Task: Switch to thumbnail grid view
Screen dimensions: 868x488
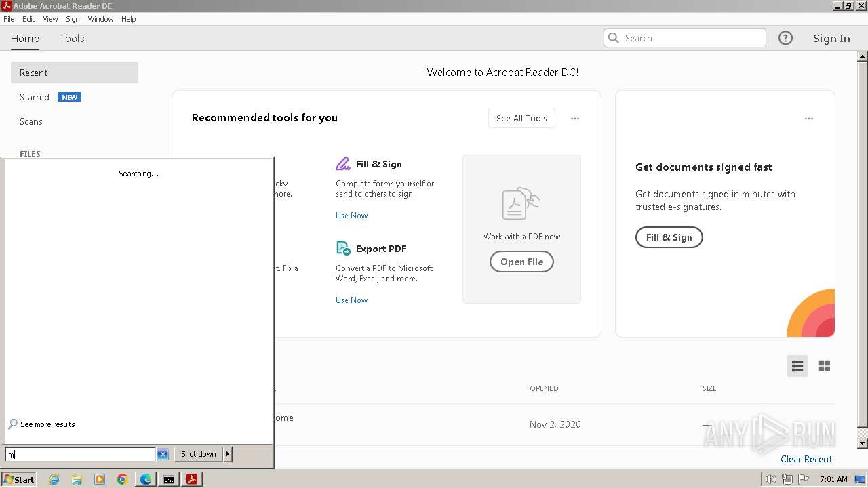Action: click(825, 366)
